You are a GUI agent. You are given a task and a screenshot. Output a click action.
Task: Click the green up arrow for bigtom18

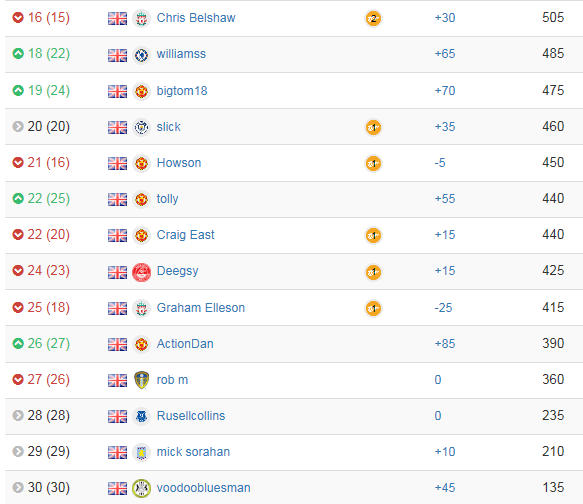(x=18, y=90)
